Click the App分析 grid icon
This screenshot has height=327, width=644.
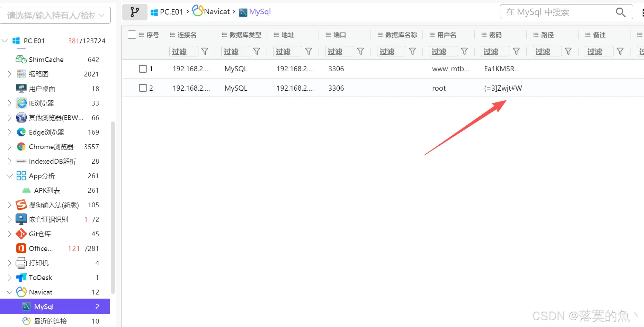[21, 176]
